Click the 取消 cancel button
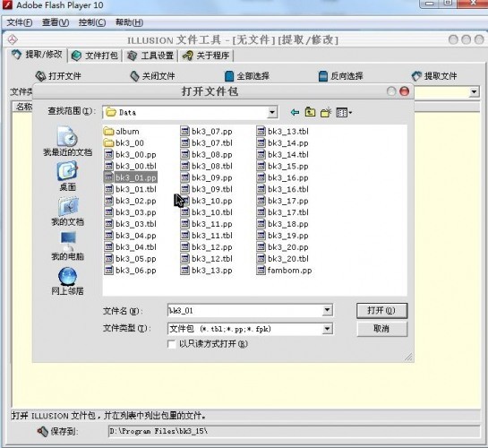 click(x=381, y=329)
